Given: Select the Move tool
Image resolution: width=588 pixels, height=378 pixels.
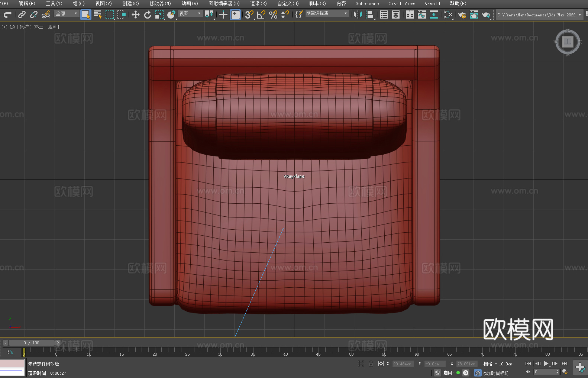Looking at the screenshot, I should 136,14.
